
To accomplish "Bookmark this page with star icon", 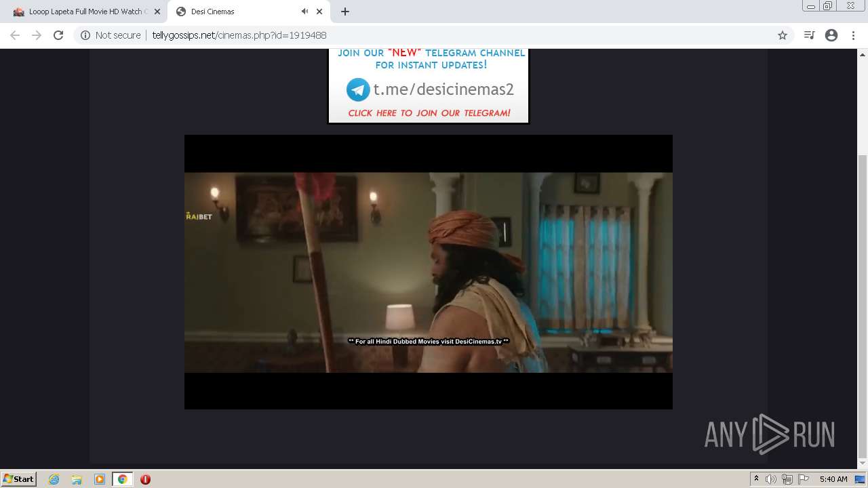I will (783, 35).
